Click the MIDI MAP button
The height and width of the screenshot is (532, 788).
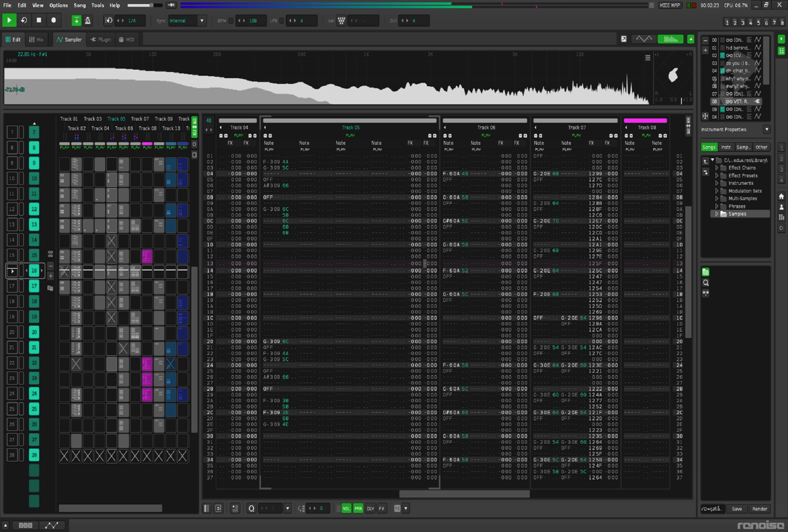click(670, 5)
